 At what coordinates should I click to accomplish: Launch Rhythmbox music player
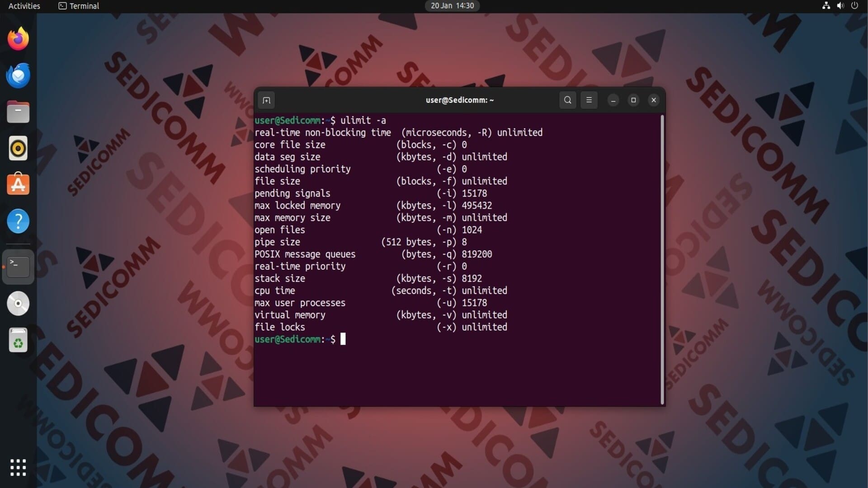coord(18,148)
